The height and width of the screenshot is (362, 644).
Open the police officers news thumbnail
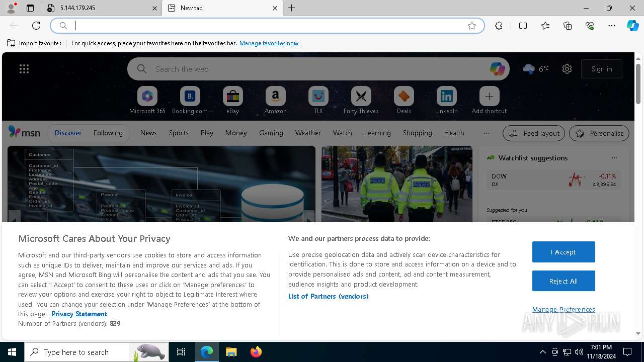(x=397, y=184)
